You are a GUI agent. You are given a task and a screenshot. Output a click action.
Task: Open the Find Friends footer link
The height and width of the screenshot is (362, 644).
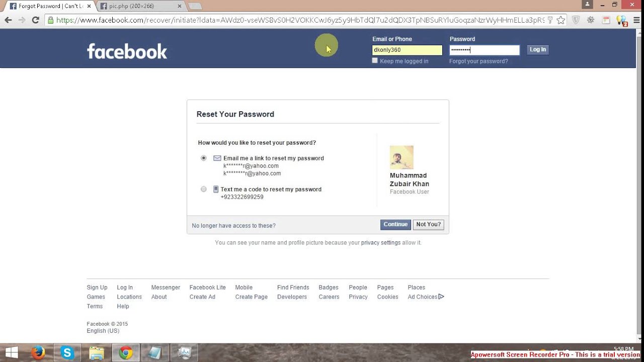click(x=293, y=288)
